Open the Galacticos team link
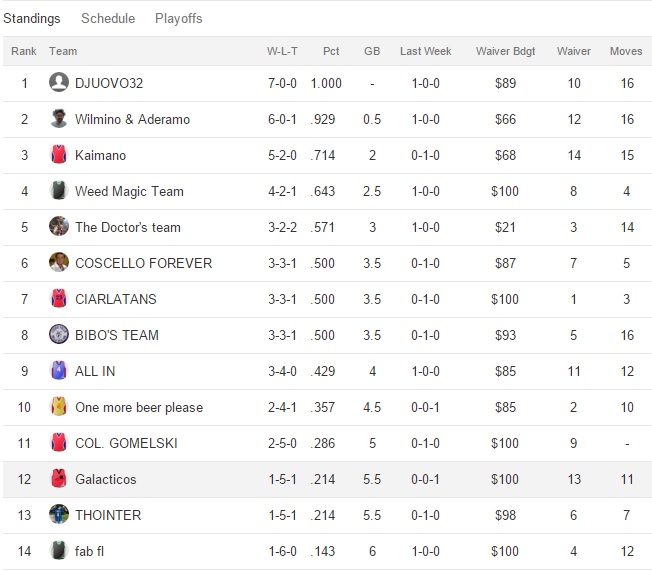This screenshot has height=571, width=652. click(106, 479)
